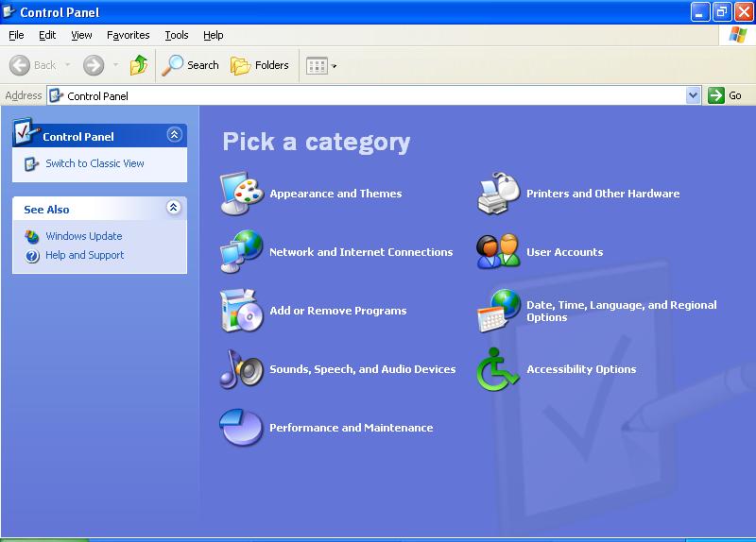The image size is (756, 542).
Task: Minimize the Control Panel window
Action: [700, 12]
